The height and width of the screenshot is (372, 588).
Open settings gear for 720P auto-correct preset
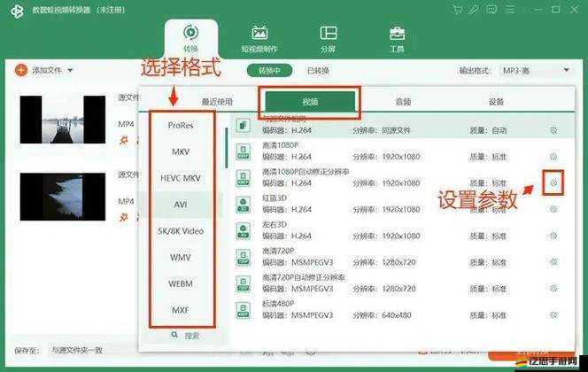coord(553,289)
